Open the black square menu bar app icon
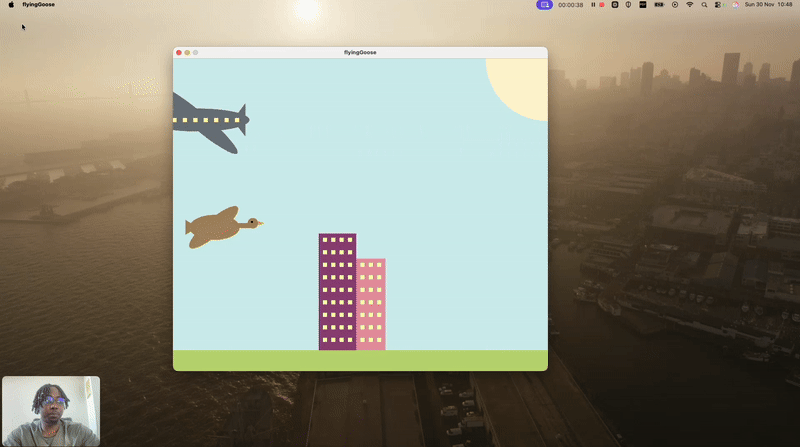The image size is (800, 447). coord(643,5)
